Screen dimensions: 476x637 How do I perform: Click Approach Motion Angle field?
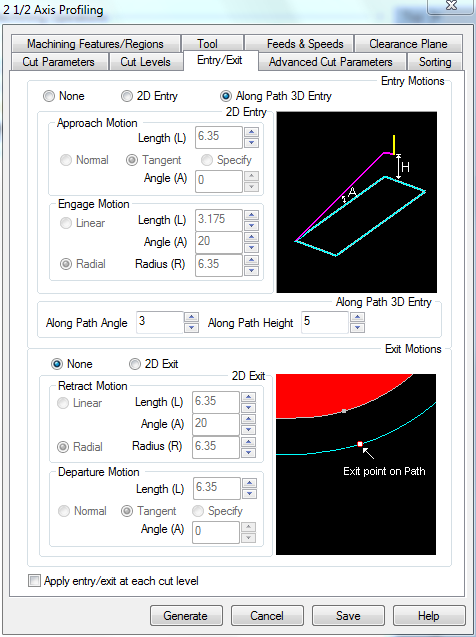pyautogui.click(x=219, y=181)
